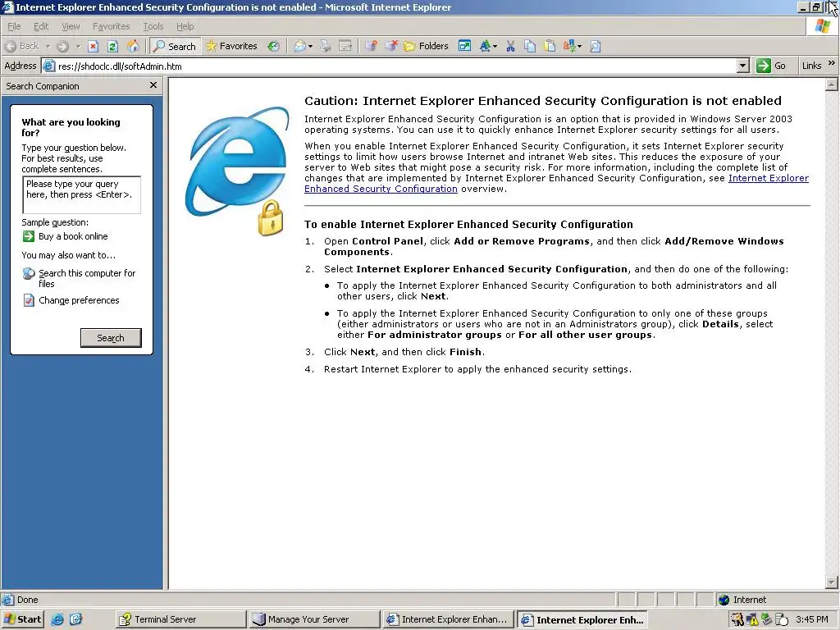Click the Mail envelope icon
Image resolution: width=840 pixels, height=630 pixels.
coord(300,47)
